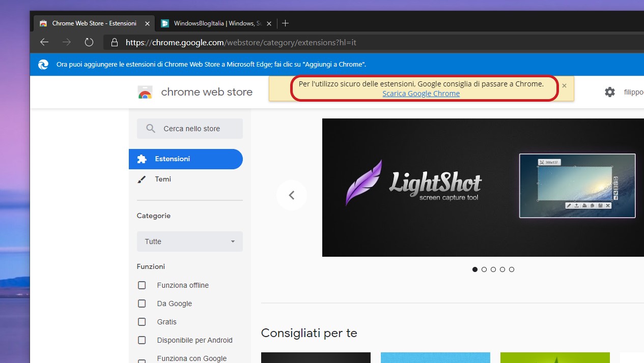Image resolution: width=644 pixels, height=363 pixels.
Task: Click the Categorie label in sidebar
Action: [x=154, y=216]
